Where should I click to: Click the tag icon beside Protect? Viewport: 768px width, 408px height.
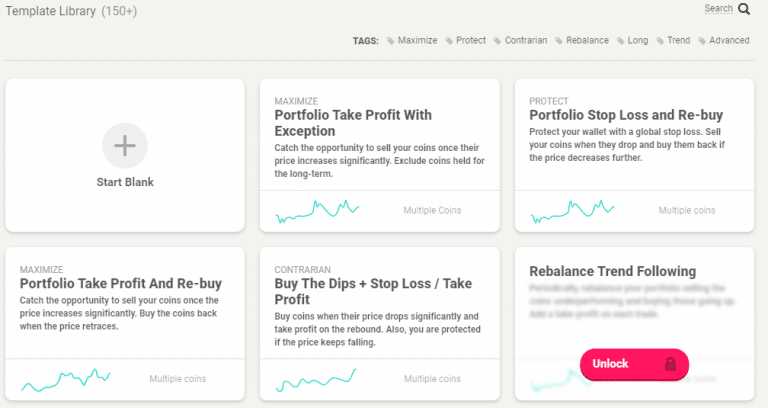(449, 41)
